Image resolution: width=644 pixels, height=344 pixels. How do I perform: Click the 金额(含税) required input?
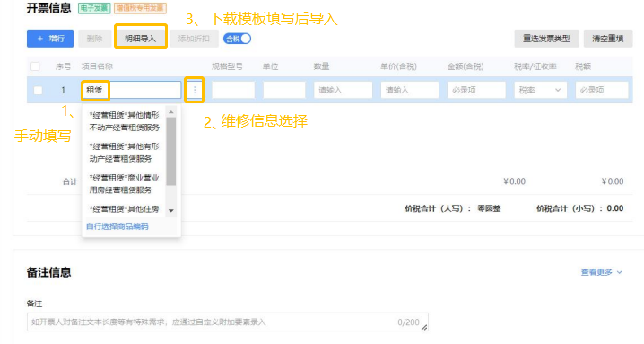pos(476,90)
